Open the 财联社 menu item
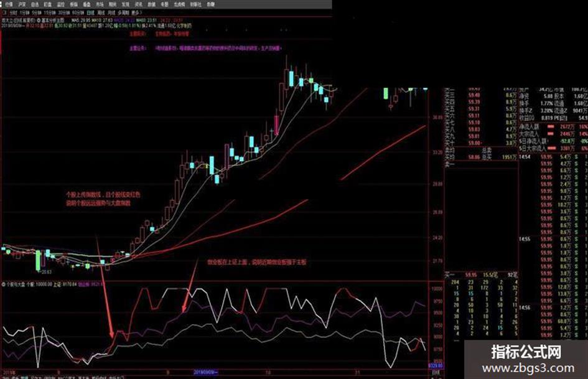This screenshot has height=379, width=588. 195,4
